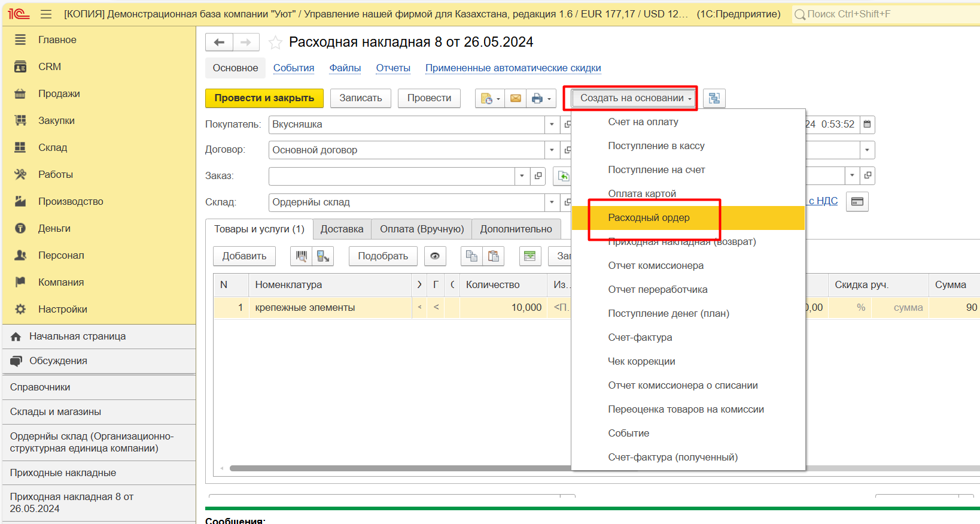Open the Отчеты link
The width and height of the screenshot is (980, 524).
point(393,68)
